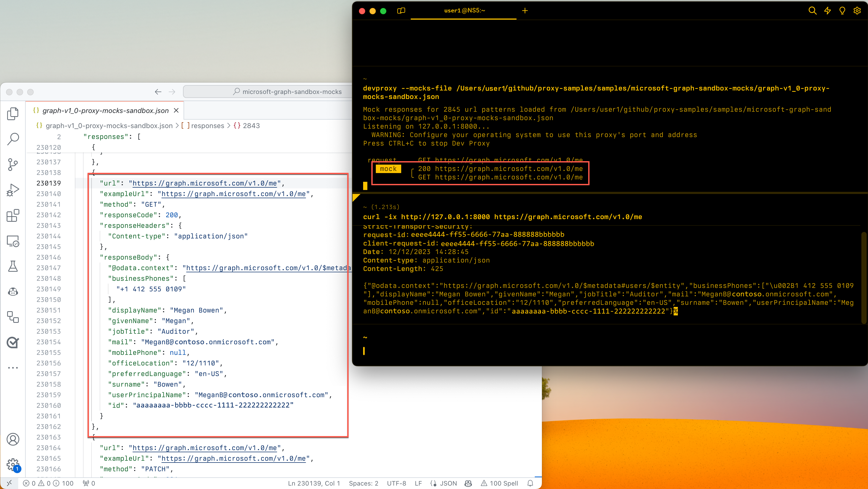Expand responses breadcrumb segment
Image resolution: width=868 pixels, height=489 pixels.
pos(207,125)
